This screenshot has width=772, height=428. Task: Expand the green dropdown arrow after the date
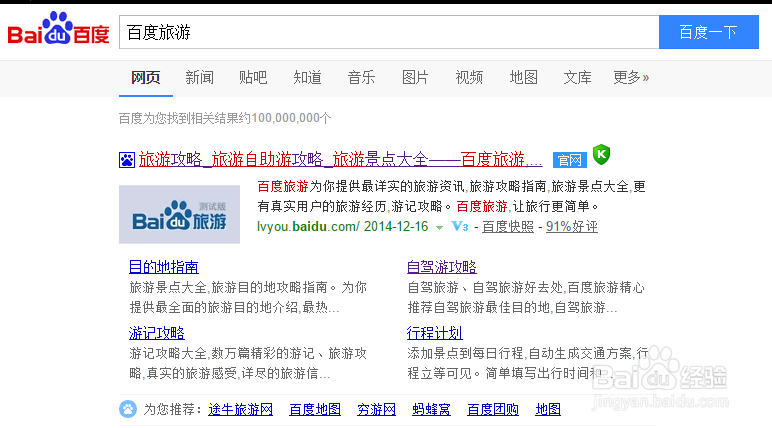pos(439,228)
